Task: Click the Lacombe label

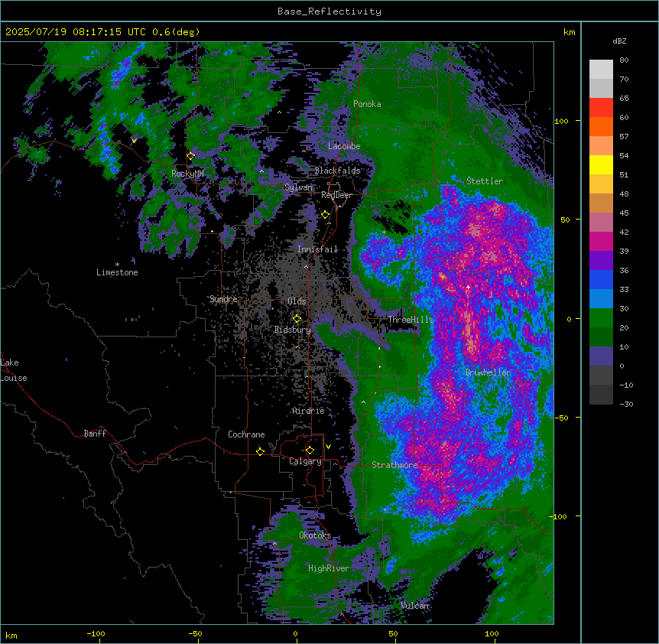Action: pyautogui.click(x=344, y=146)
